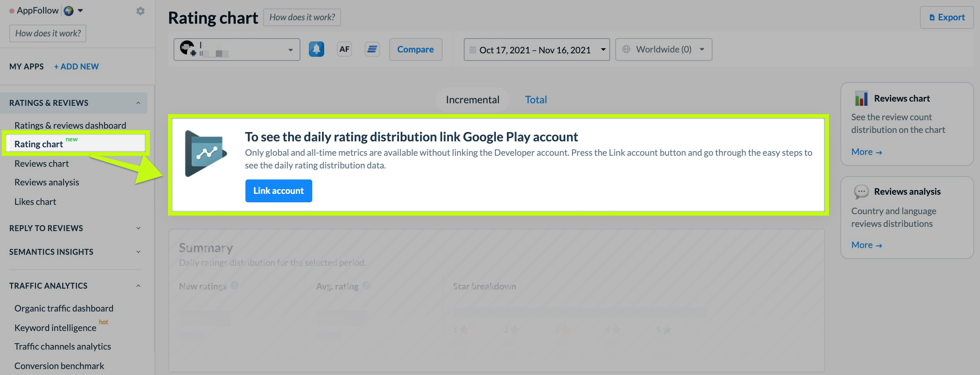Open the settings gear in sidebar

click(140, 11)
